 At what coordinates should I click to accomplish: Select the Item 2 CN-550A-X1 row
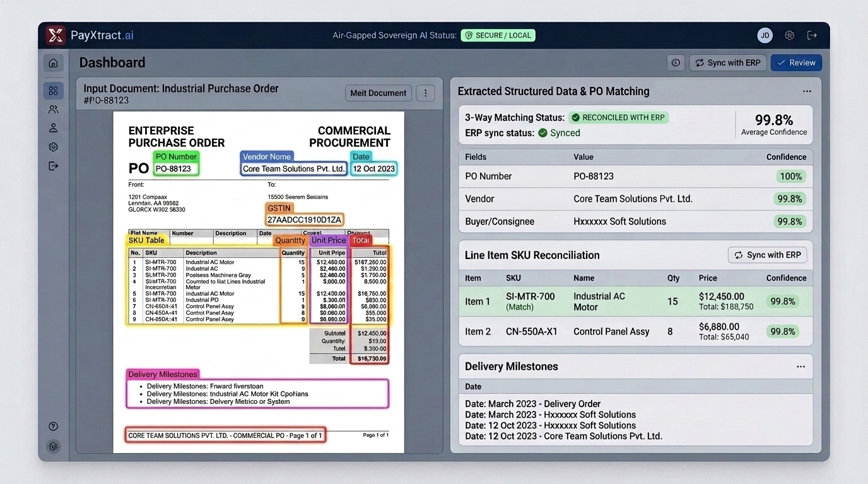click(635, 331)
